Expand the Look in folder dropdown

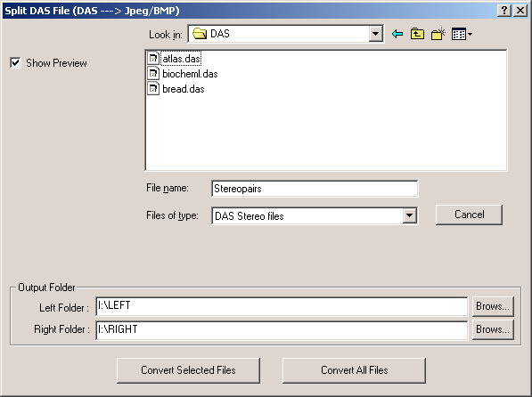click(x=375, y=34)
